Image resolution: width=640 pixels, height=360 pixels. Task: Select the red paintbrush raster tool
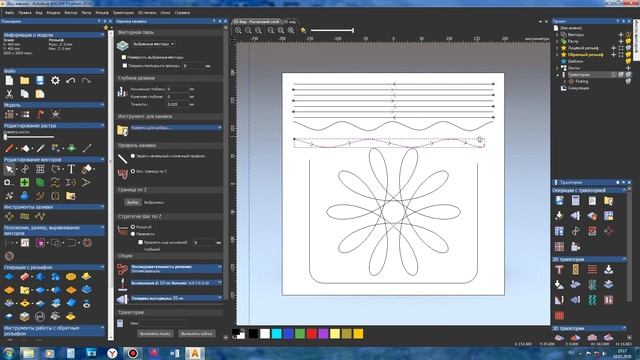point(9,149)
